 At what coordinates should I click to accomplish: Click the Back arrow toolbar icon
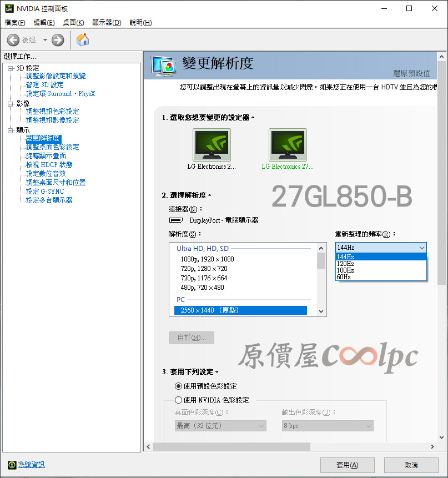click(13, 40)
